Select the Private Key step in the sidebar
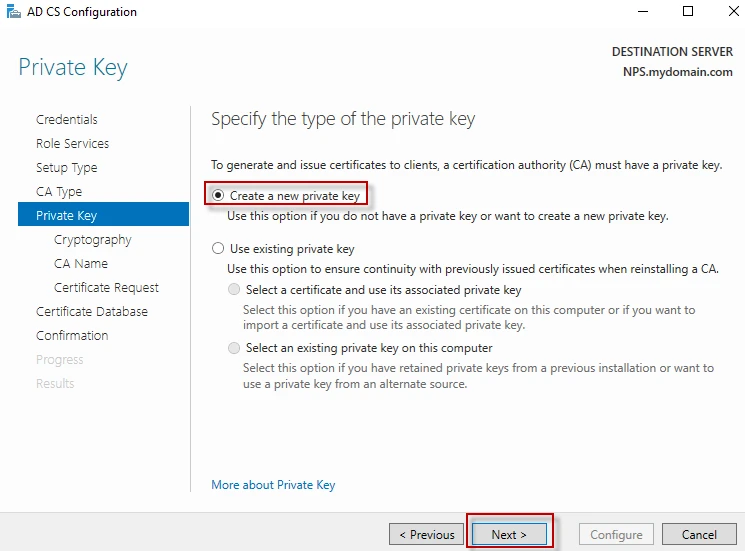Screen dimensions: 745x551 (66, 215)
